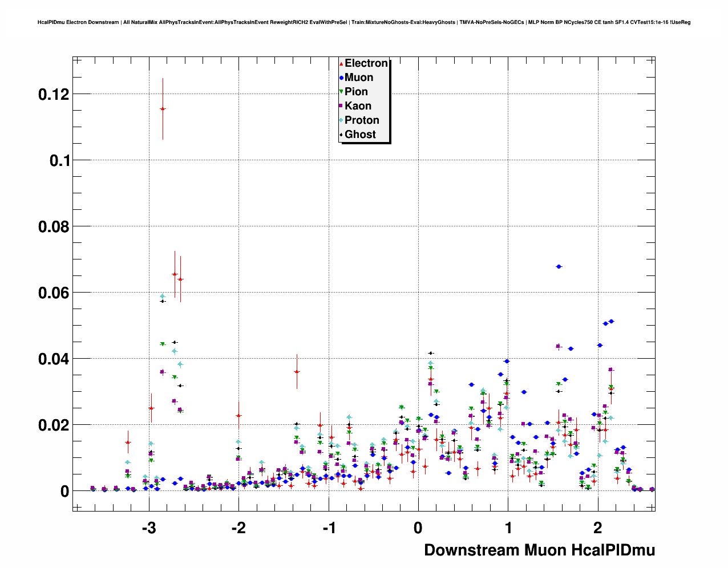Click the 0.06 y-axis tick label

tap(54, 293)
